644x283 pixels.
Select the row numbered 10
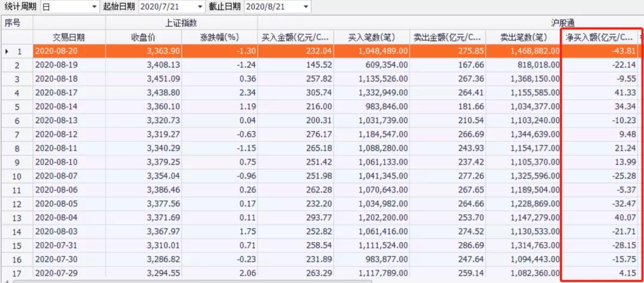[x=322, y=177]
